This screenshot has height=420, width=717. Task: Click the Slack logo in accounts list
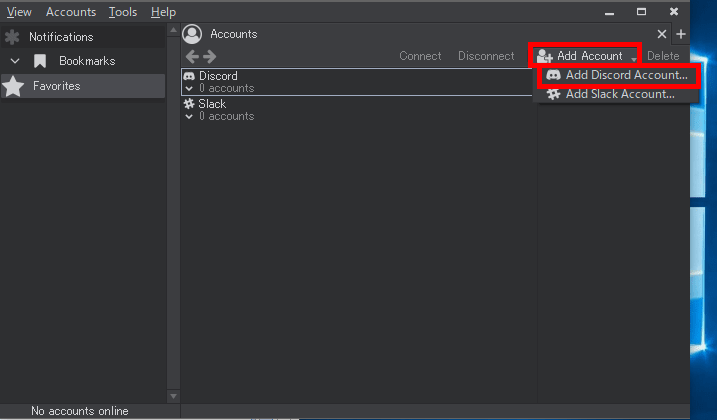(x=189, y=104)
